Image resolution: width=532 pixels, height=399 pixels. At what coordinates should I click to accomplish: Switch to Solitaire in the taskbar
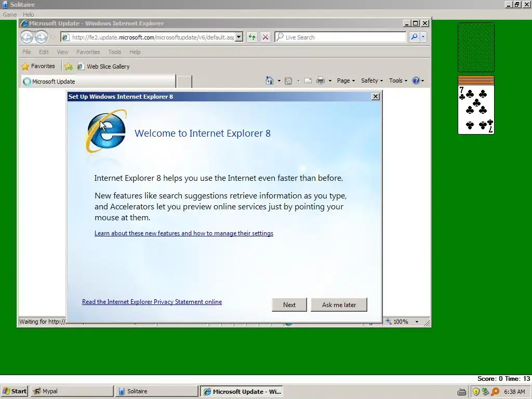pyautogui.click(x=156, y=391)
